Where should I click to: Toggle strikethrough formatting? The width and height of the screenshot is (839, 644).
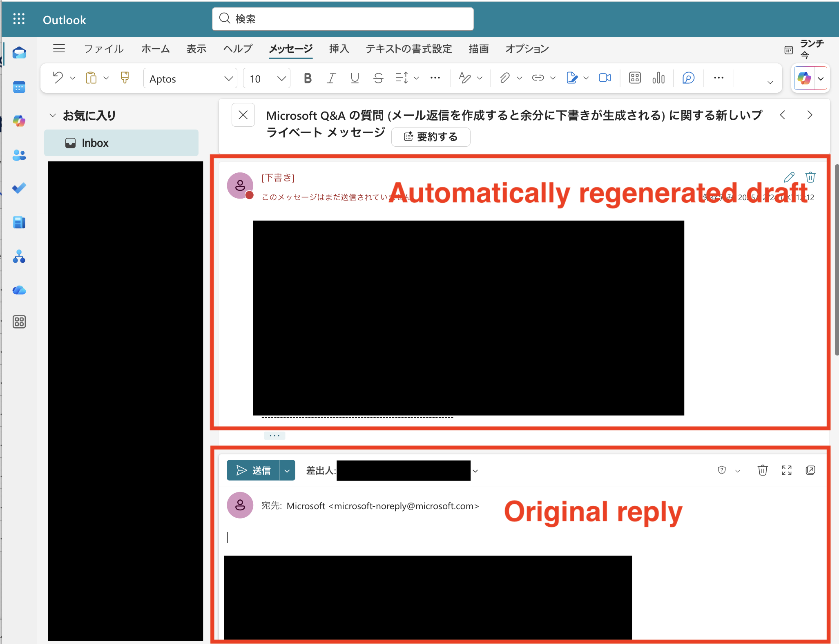tap(379, 78)
